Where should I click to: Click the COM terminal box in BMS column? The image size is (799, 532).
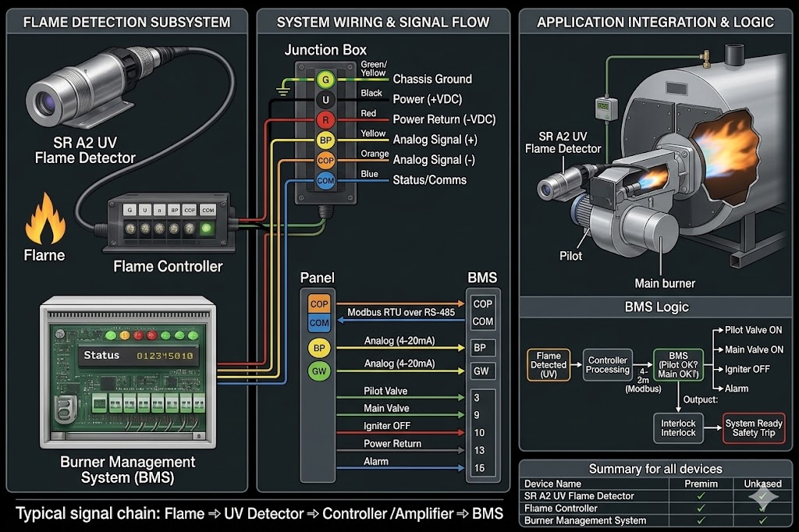point(482,321)
